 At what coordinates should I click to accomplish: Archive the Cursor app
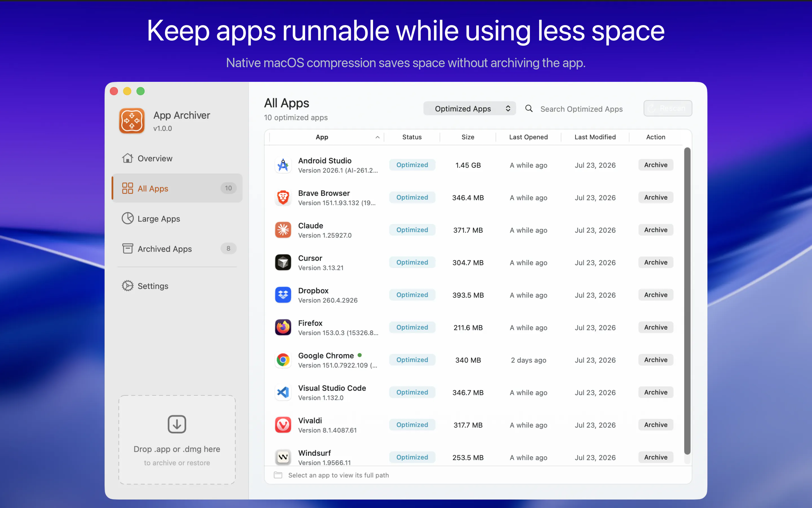coord(656,262)
